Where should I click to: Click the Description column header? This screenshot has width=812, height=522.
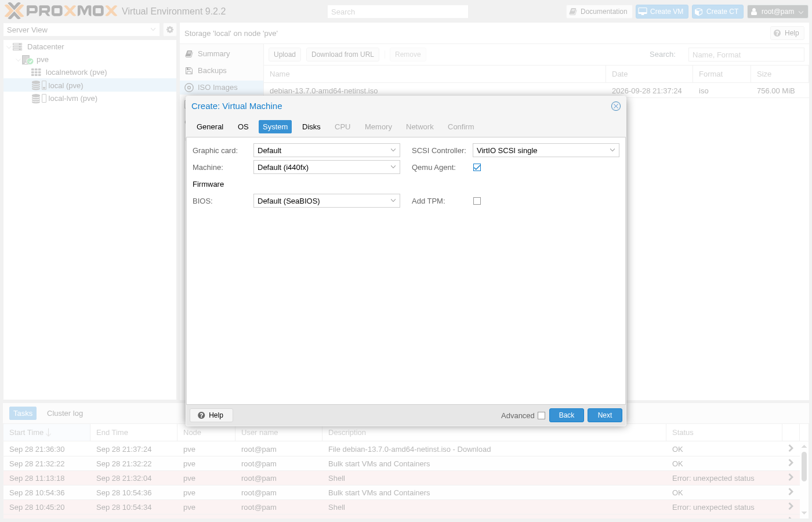click(x=494, y=433)
